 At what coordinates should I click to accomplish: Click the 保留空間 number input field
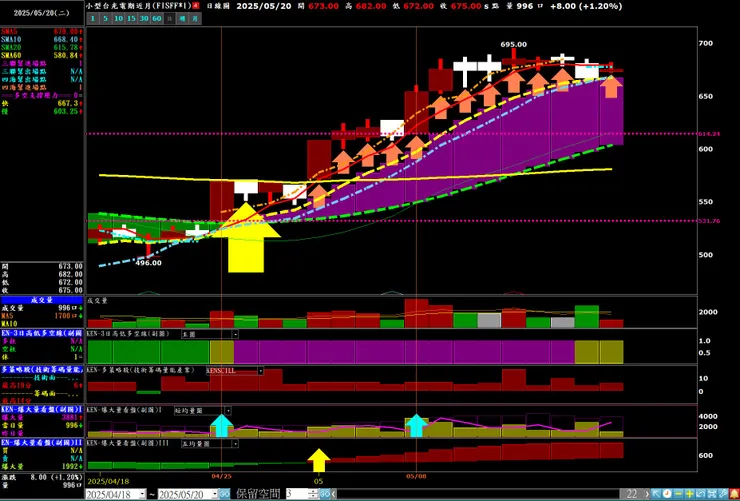click(297, 494)
